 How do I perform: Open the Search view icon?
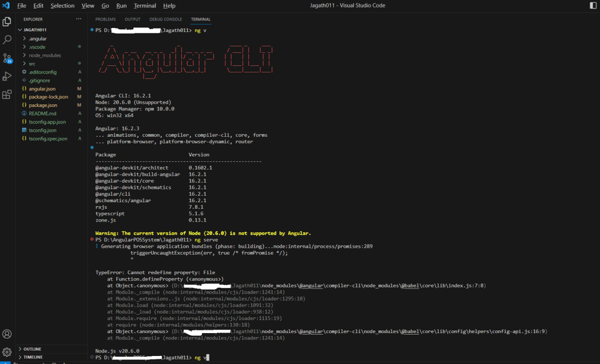click(x=7, y=39)
